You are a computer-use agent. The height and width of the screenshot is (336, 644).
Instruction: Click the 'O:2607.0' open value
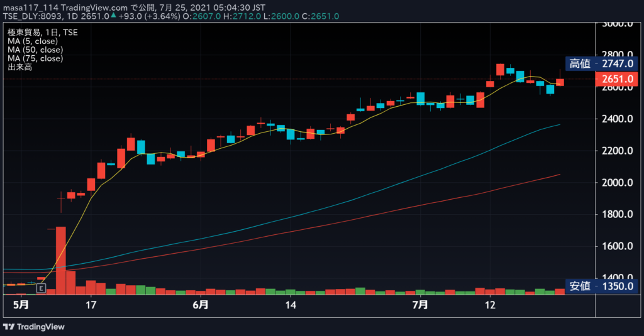click(x=202, y=16)
